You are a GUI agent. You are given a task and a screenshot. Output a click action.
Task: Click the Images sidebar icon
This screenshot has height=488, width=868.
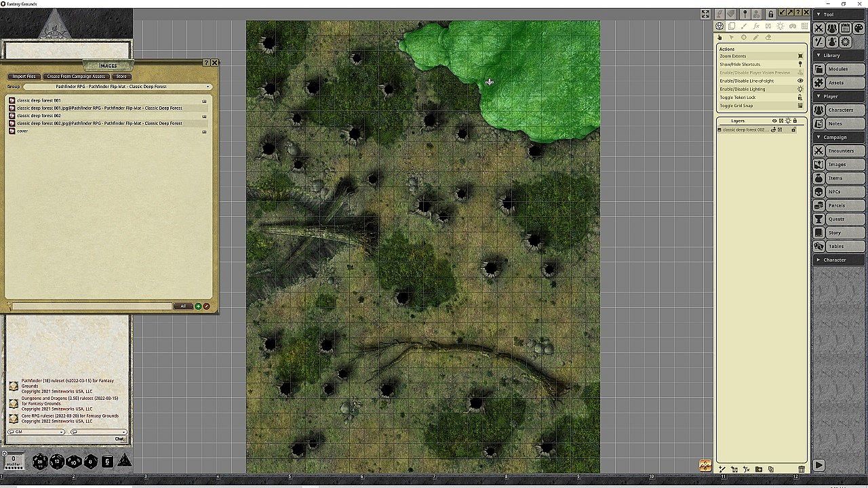coord(819,164)
